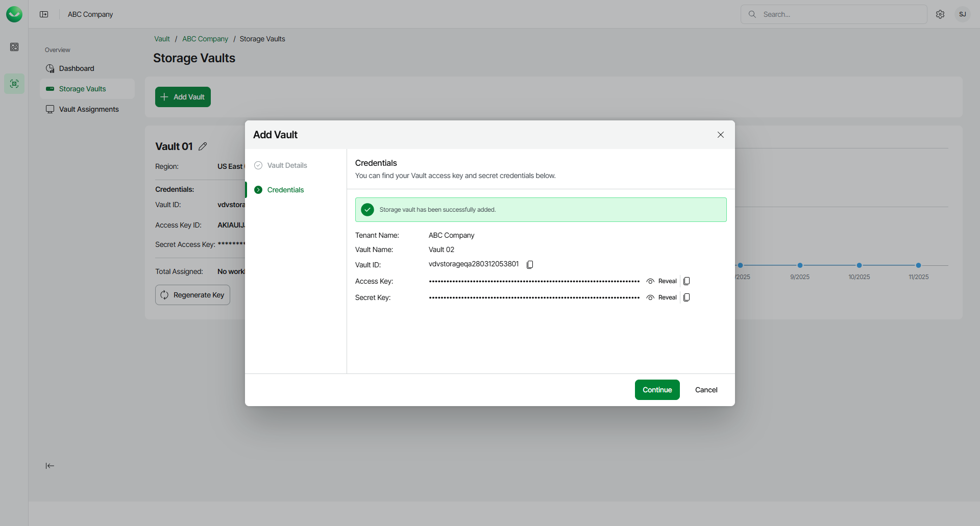Go to the Vault Details step

click(287, 165)
